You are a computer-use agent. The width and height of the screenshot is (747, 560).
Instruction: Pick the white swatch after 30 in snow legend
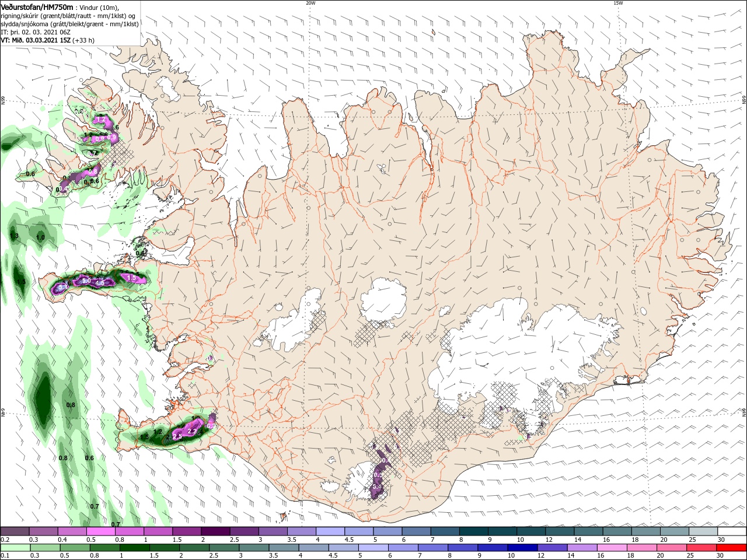pyautogui.click(x=732, y=531)
